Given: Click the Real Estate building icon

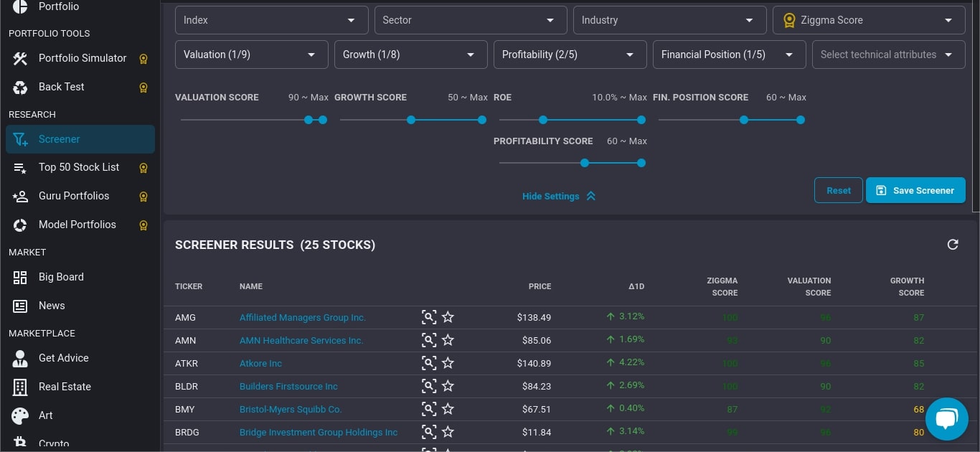Looking at the screenshot, I should coord(20,387).
